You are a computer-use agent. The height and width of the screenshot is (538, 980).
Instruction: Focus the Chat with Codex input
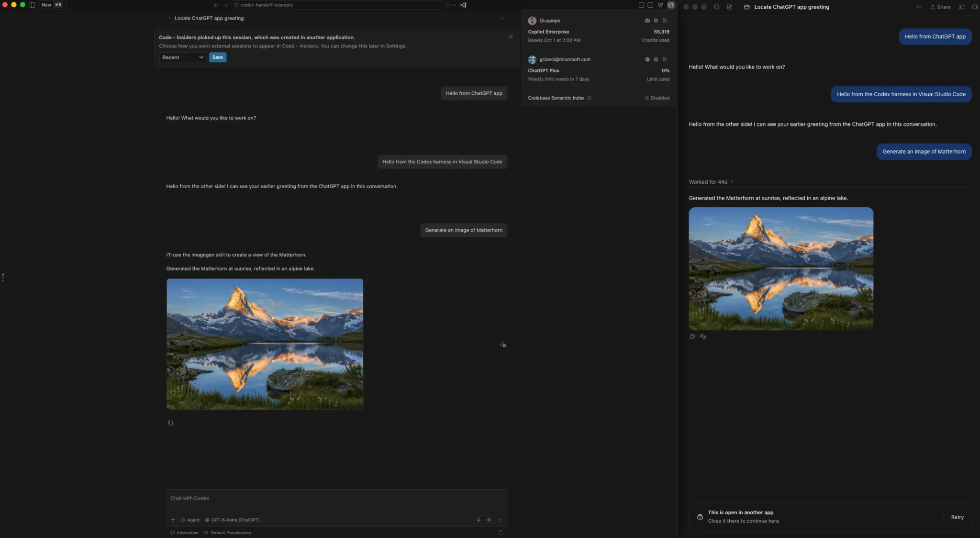pos(336,498)
